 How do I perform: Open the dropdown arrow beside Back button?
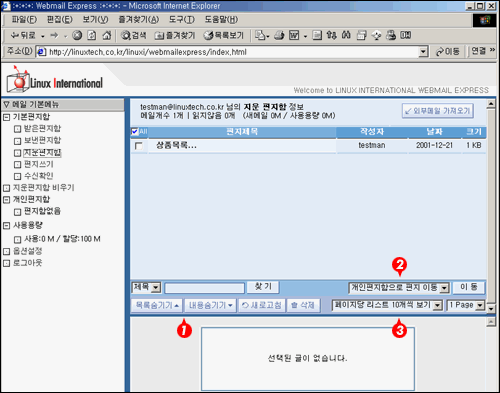pos(43,36)
